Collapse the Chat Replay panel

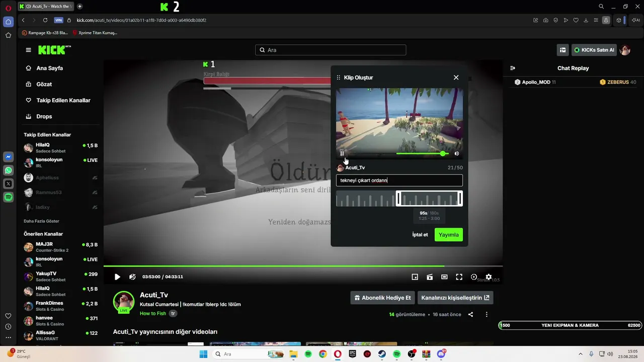[x=513, y=68]
